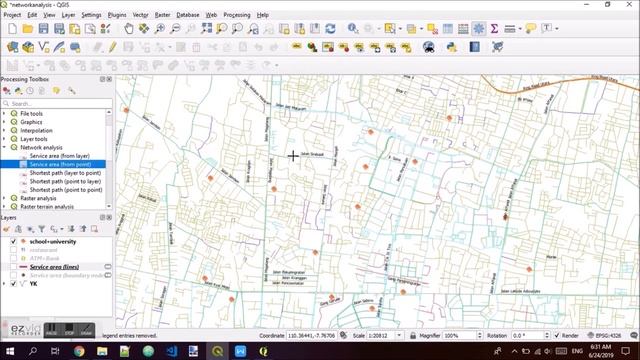640x360 pixels.
Task: Expand the Interpolation group
Action: point(4,131)
